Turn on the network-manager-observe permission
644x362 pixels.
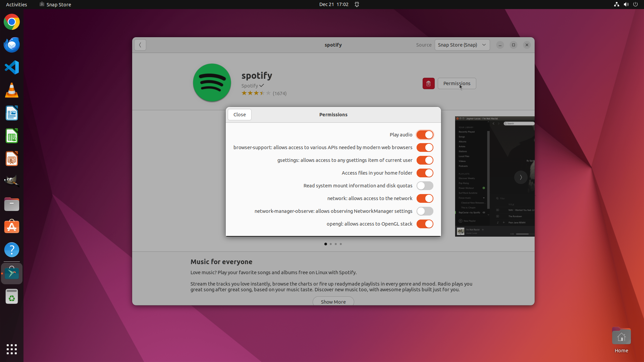(425, 211)
